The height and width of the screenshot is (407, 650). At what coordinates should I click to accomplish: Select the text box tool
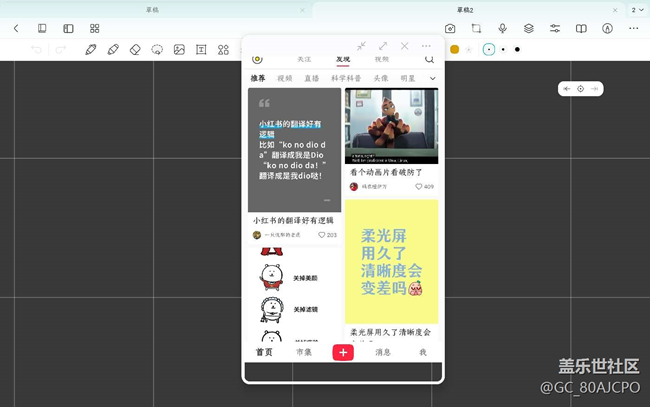coord(201,50)
